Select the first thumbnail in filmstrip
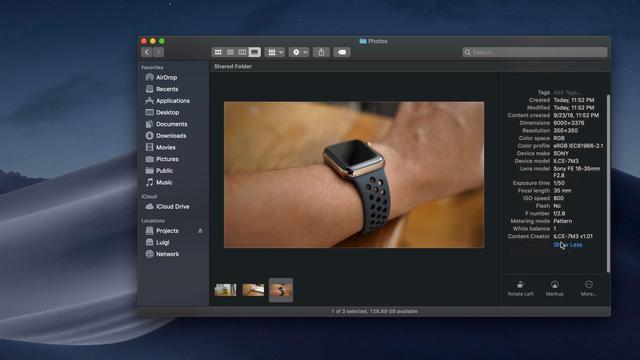640x360 pixels. coord(225,290)
